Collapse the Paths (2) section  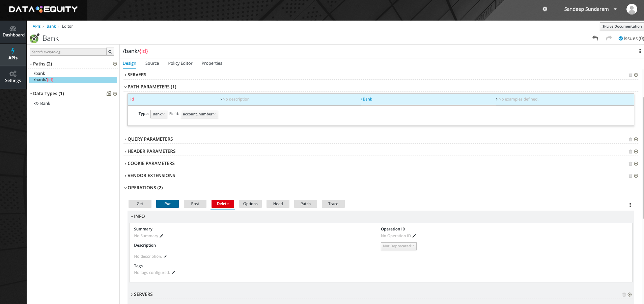click(x=41, y=64)
